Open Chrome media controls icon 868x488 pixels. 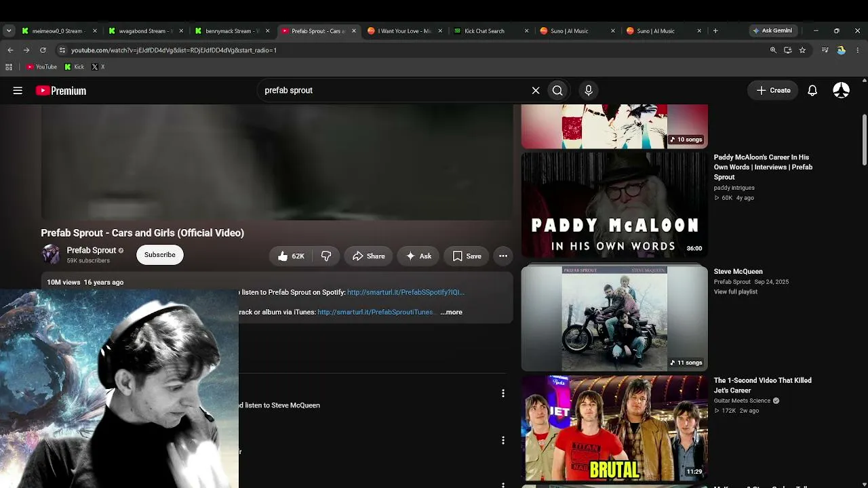pyautogui.click(x=825, y=50)
